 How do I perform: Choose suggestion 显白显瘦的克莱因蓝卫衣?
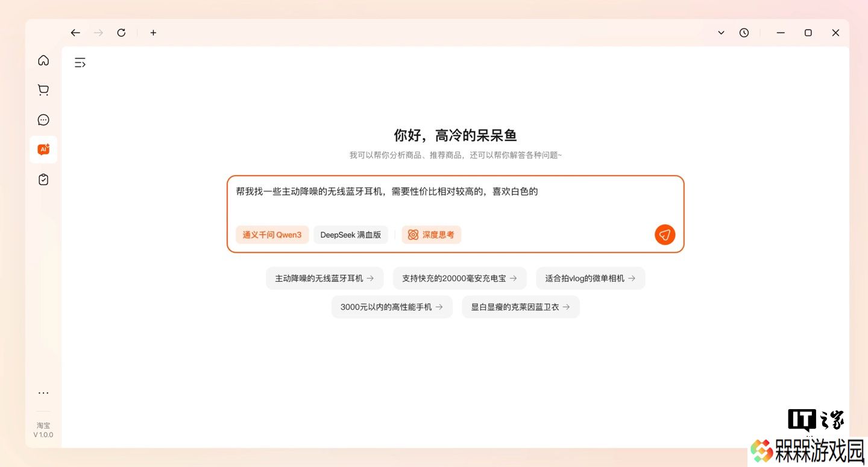click(521, 307)
